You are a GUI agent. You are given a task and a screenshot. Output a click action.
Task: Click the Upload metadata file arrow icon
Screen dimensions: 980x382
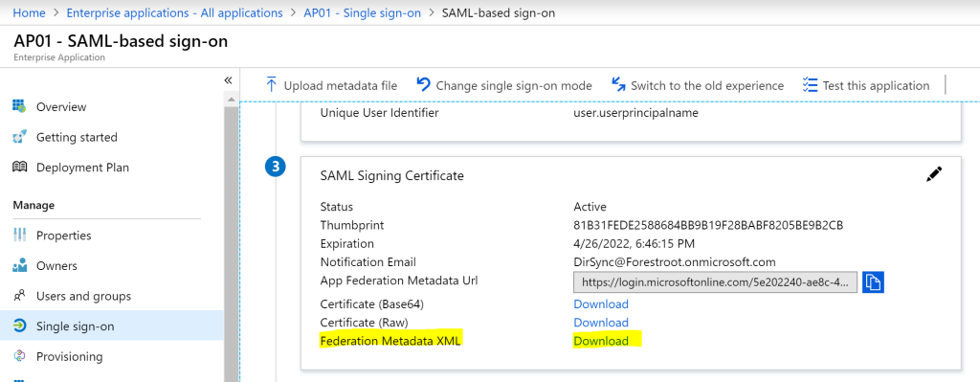pyautogui.click(x=271, y=85)
